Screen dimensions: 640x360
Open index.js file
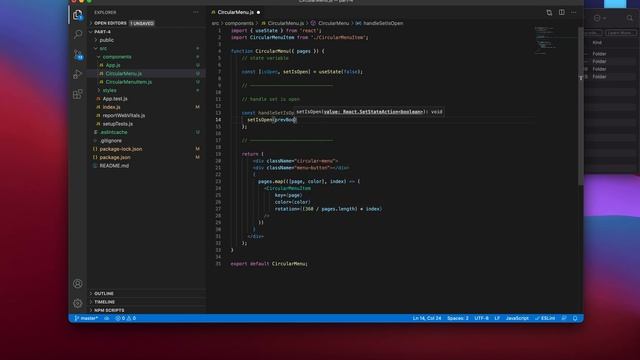(x=111, y=107)
